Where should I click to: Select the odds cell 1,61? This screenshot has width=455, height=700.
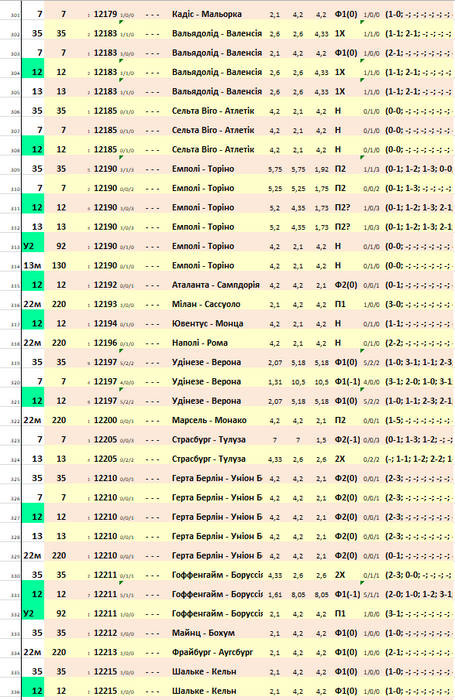(275, 595)
